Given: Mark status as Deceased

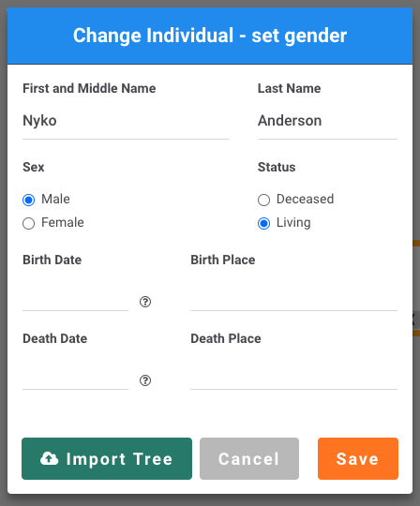Looking at the screenshot, I should pyautogui.click(x=263, y=200).
